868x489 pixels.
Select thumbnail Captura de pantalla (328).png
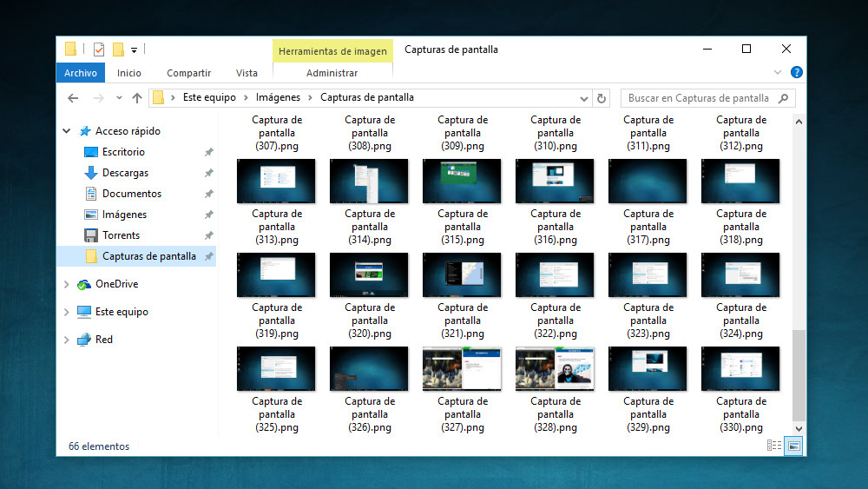(x=555, y=369)
